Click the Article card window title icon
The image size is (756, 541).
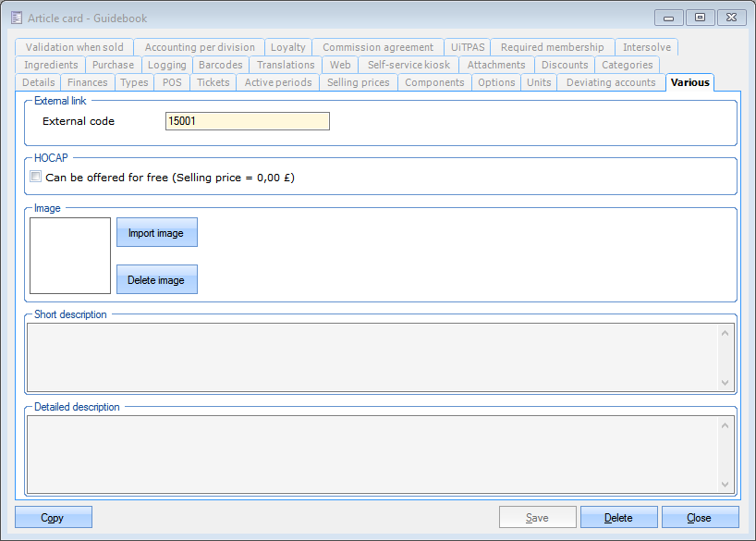16,18
